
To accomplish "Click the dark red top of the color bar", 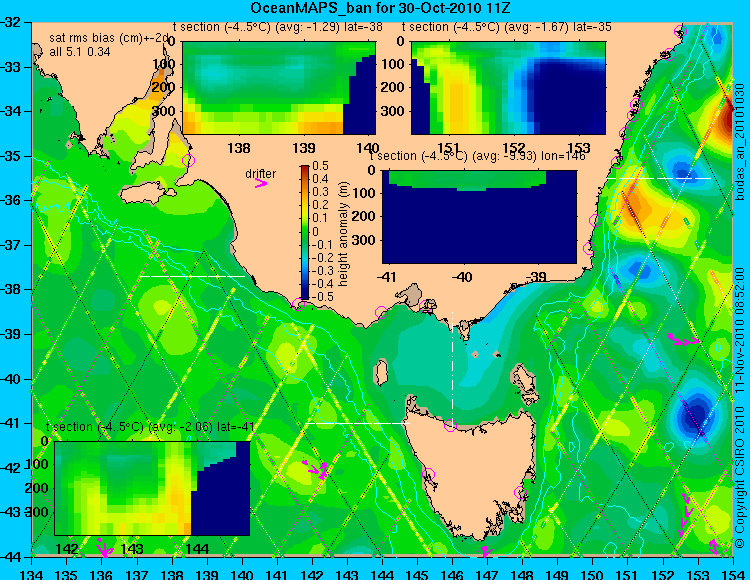I will pos(305,168).
